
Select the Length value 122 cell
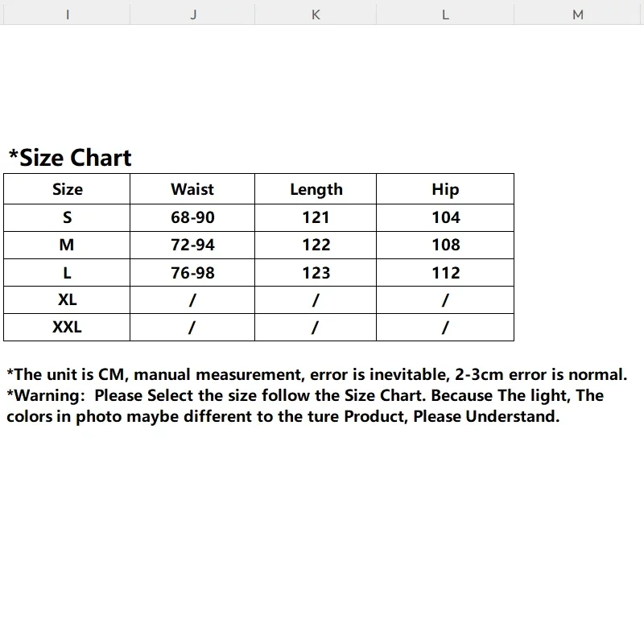[316, 246]
